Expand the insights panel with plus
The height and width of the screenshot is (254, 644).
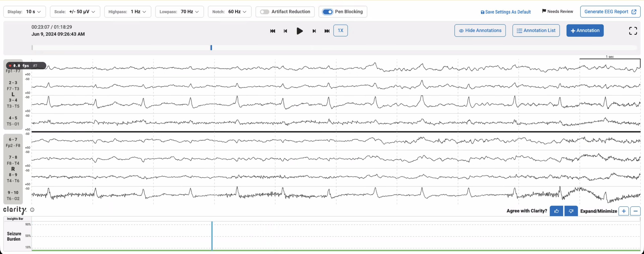pyautogui.click(x=624, y=211)
